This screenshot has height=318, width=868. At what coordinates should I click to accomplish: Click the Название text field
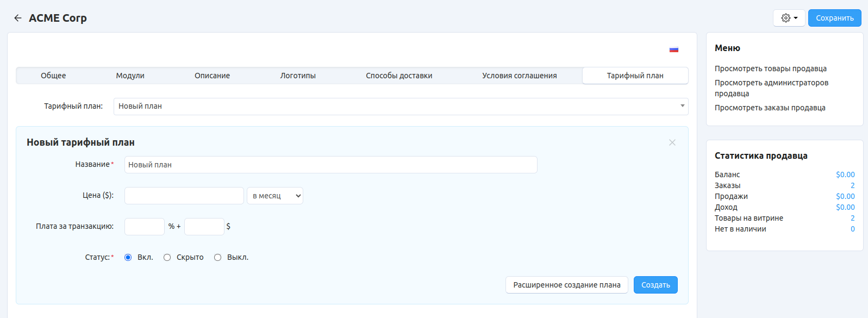(330, 165)
